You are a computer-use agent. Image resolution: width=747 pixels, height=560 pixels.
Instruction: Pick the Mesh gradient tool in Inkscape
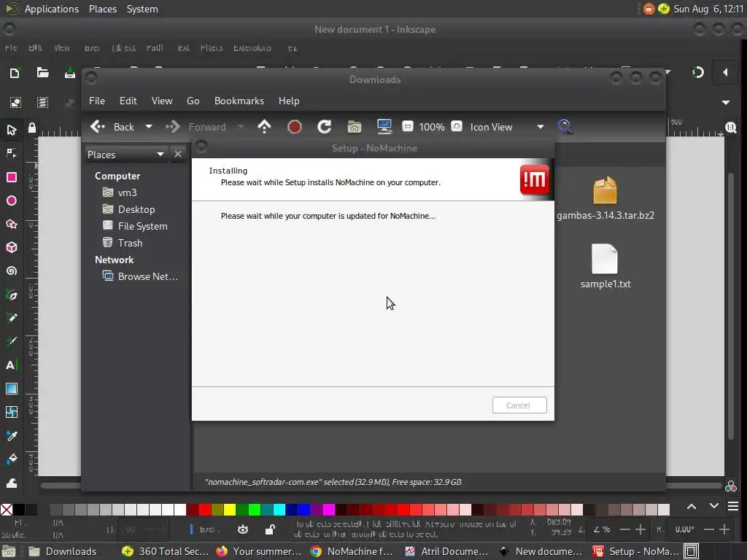pos(12,412)
